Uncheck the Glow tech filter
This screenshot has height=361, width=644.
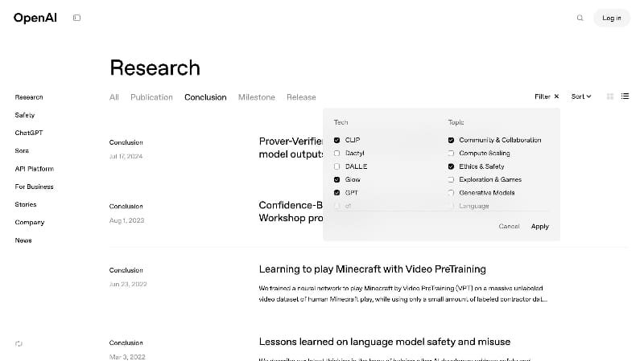pos(336,179)
